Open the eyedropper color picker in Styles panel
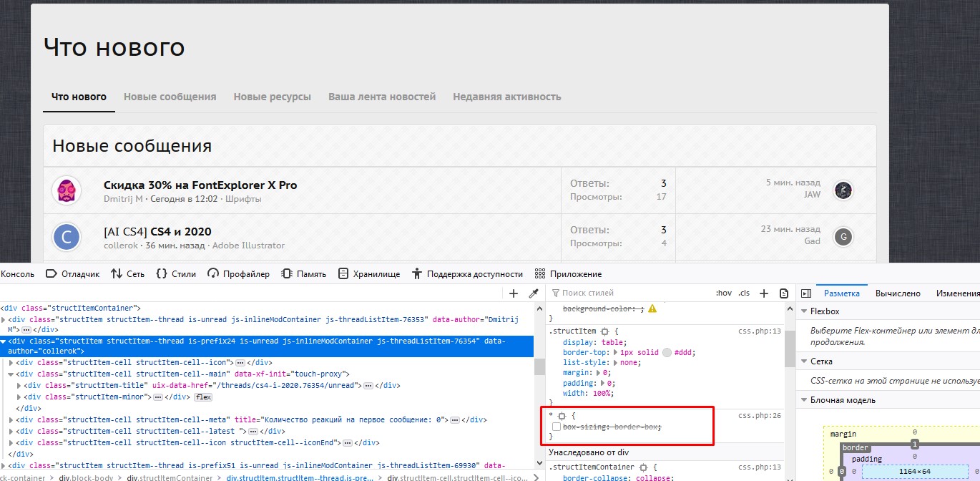 (x=533, y=293)
